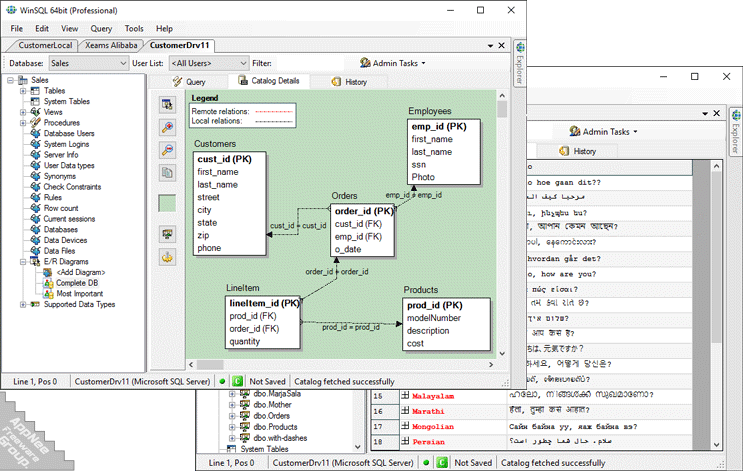Collapse the E/R Diagrams node
743x471 pixels.
click(23, 262)
